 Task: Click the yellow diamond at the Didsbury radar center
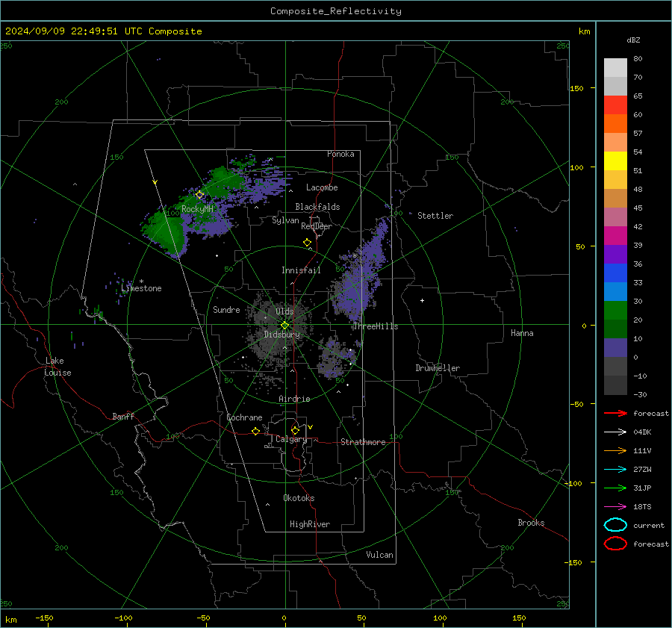coord(285,326)
